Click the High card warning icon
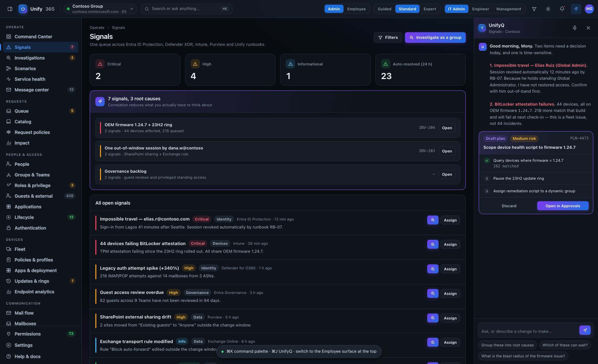598x364 pixels. tap(195, 64)
